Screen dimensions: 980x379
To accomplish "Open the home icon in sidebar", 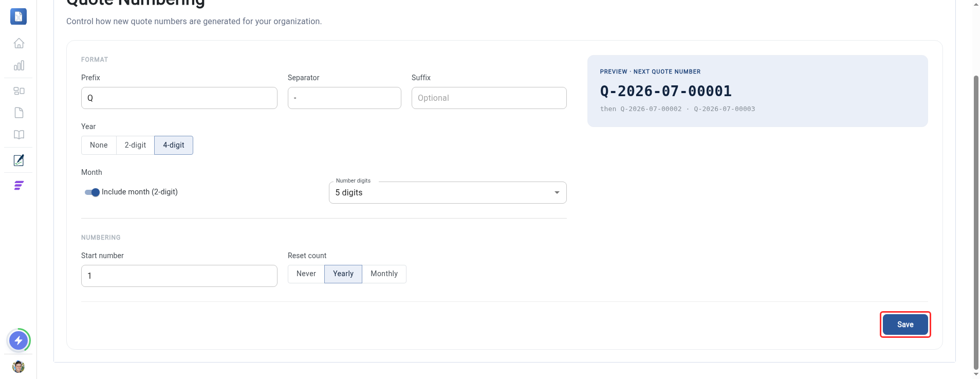I will click(x=19, y=43).
